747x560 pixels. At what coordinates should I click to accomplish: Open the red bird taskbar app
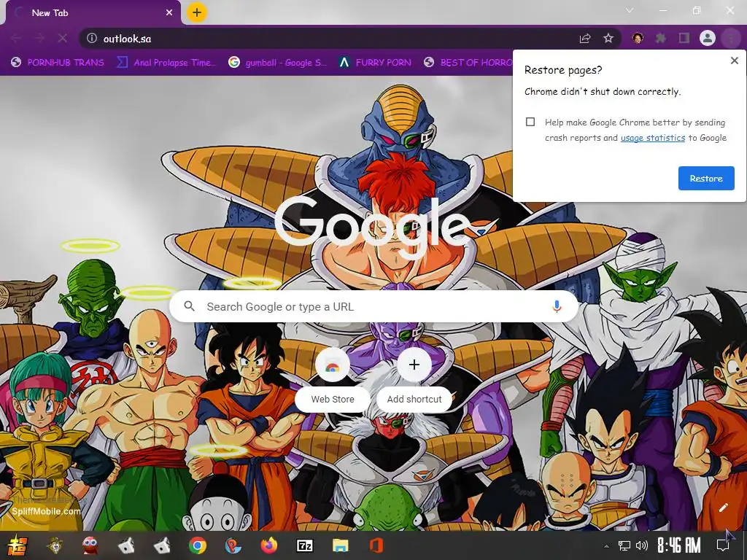90,545
